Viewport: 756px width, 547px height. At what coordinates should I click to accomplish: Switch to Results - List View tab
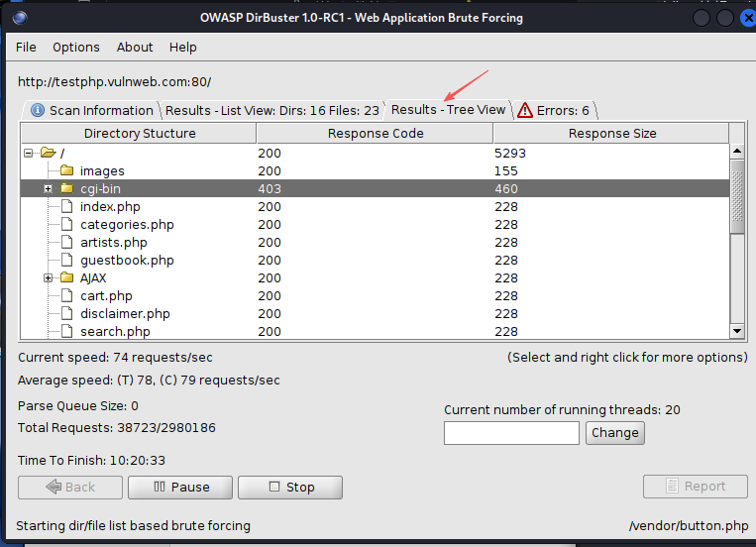click(x=271, y=110)
